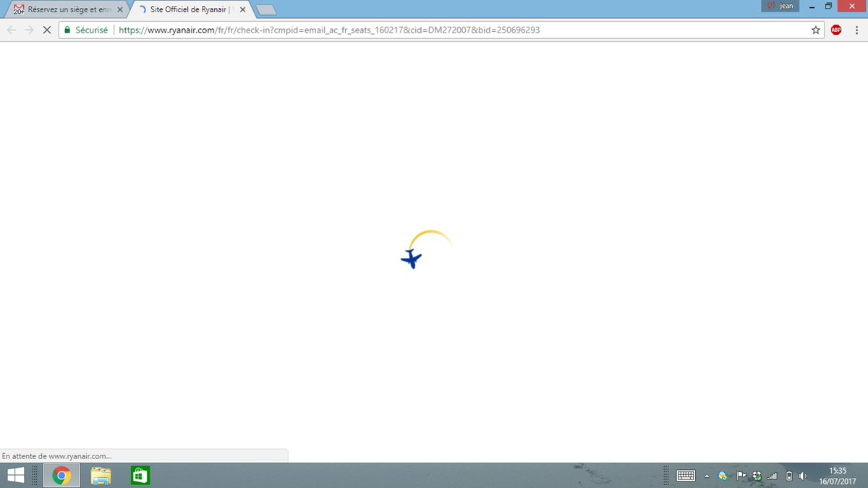Stop loading the Ryanair page
This screenshot has width=868, height=488.
[x=46, y=30]
